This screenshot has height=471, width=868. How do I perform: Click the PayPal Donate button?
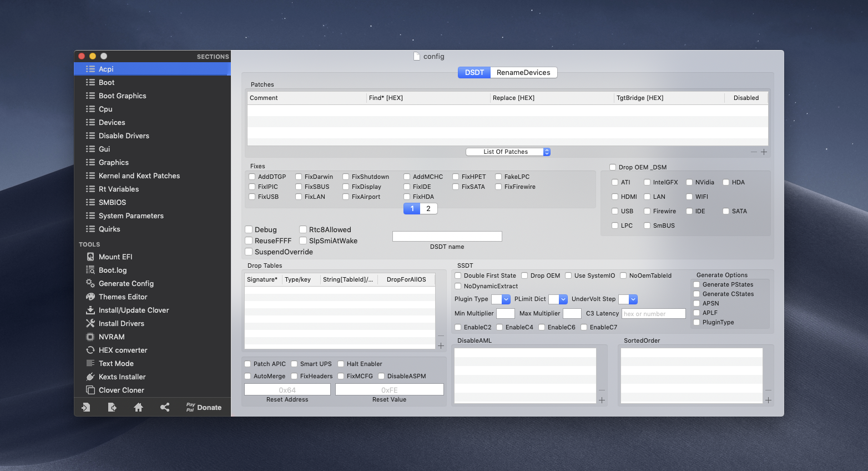(x=204, y=407)
